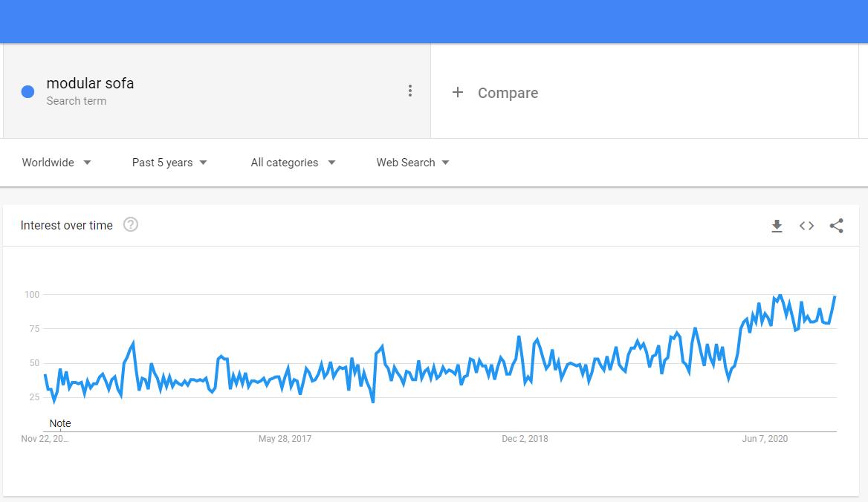Image resolution: width=868 pixels, height=502 pixels.
Task: Expand the Web Search type dropdown
Action: (x=413, y=163)
